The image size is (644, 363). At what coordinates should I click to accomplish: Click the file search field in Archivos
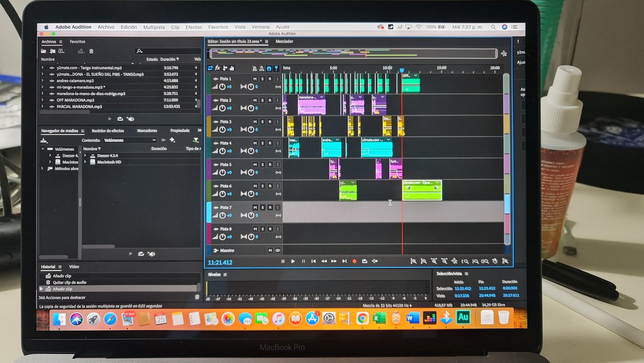168,51
